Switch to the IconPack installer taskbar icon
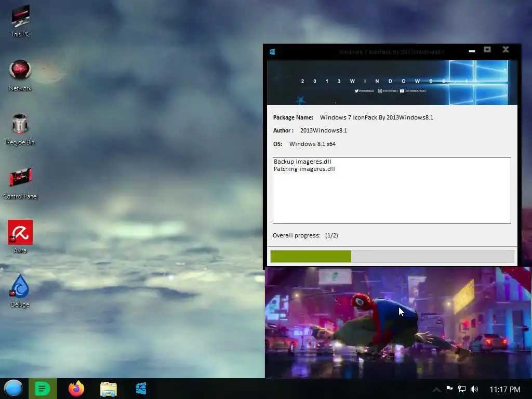This screenshot has height=399, width=532. (x=141, y=389)
